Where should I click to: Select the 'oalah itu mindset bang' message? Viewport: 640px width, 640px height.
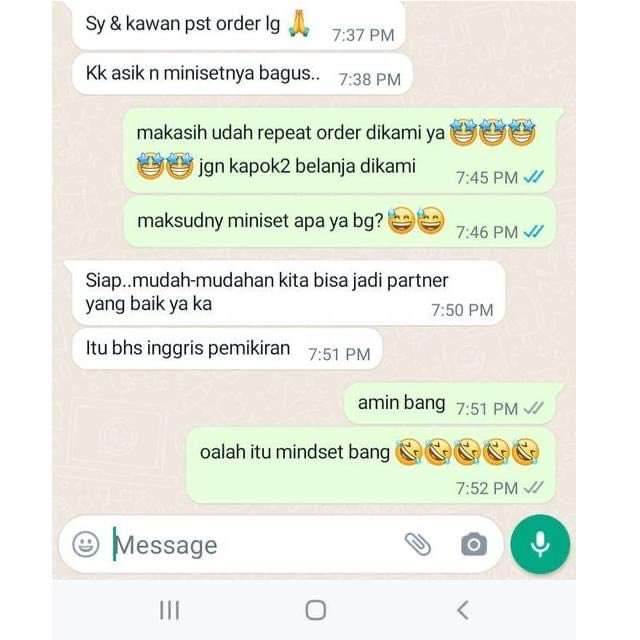371,465
